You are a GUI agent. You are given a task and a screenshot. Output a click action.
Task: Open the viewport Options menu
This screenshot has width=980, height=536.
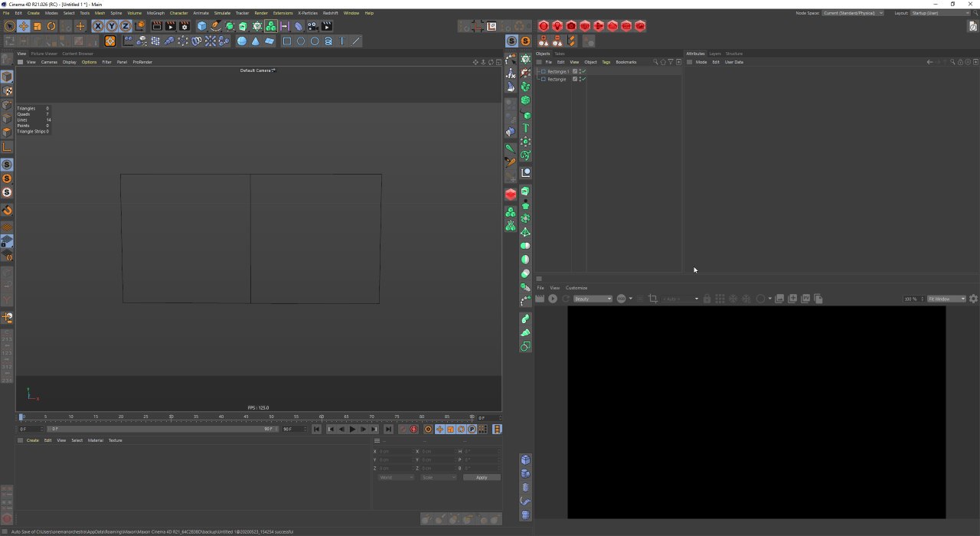pos(89,62)
